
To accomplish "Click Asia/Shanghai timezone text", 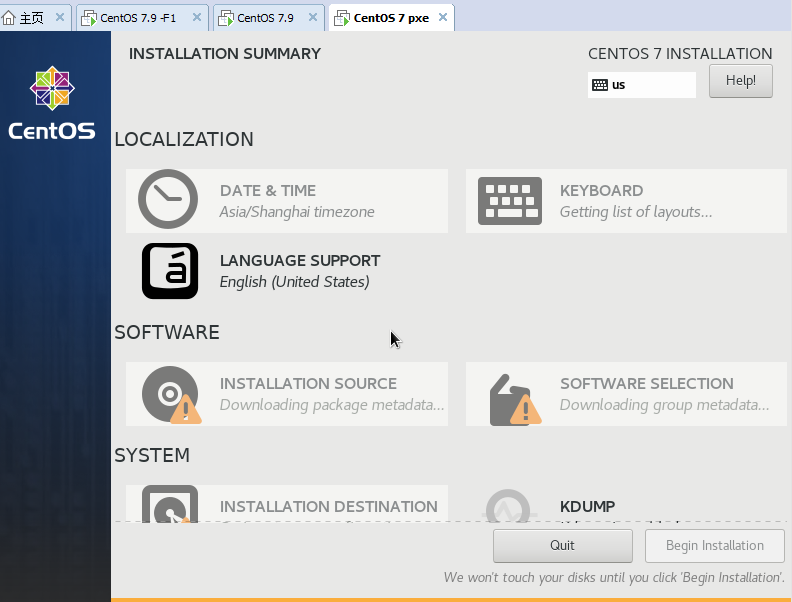I will pos(297,212).
